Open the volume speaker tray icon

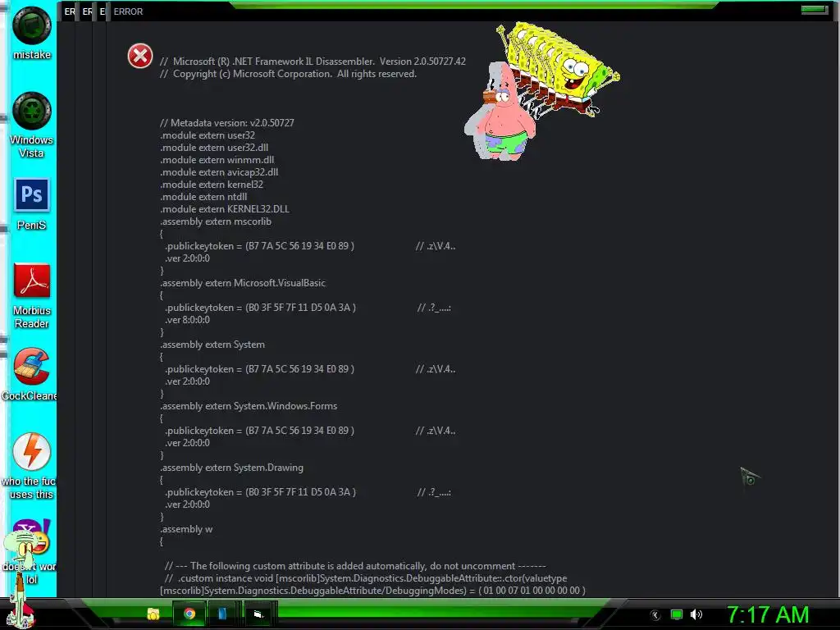[696, 614]
